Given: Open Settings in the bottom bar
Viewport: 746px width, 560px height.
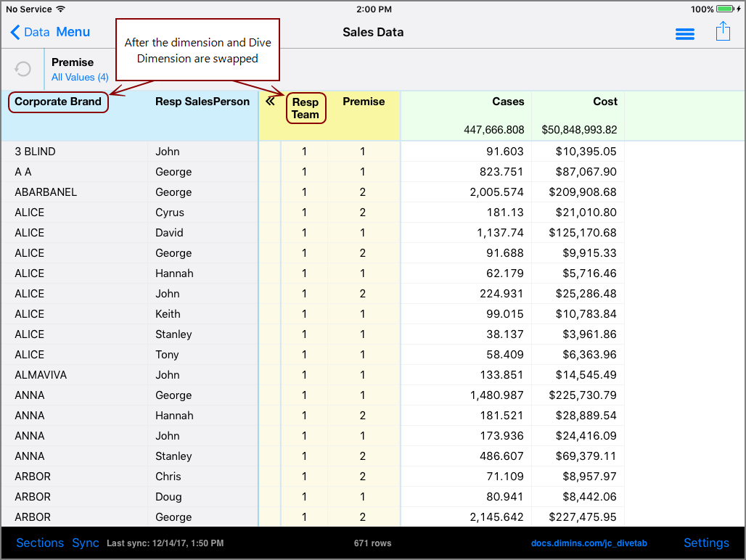Looking at the screenshot, I should tap(705, 543).
